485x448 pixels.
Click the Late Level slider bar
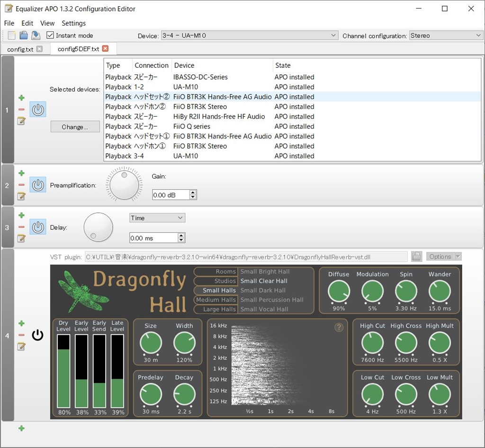coord(117,371)
